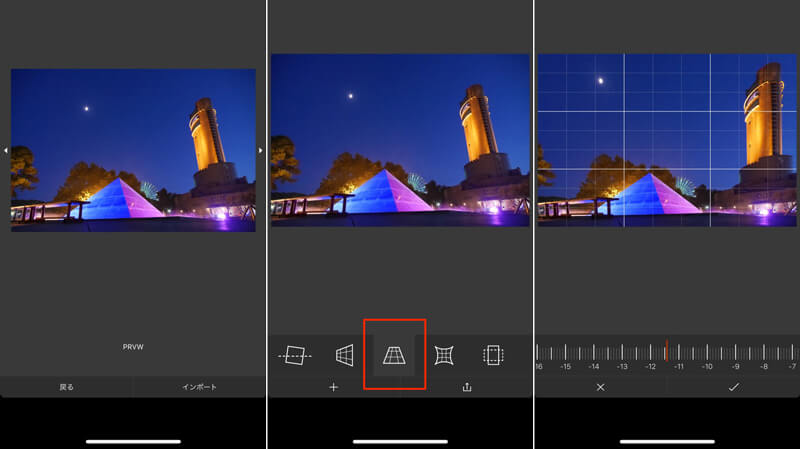800x449 pixels.
Task: Select the aspect ratio crop icon
Action: pos(493,355)
